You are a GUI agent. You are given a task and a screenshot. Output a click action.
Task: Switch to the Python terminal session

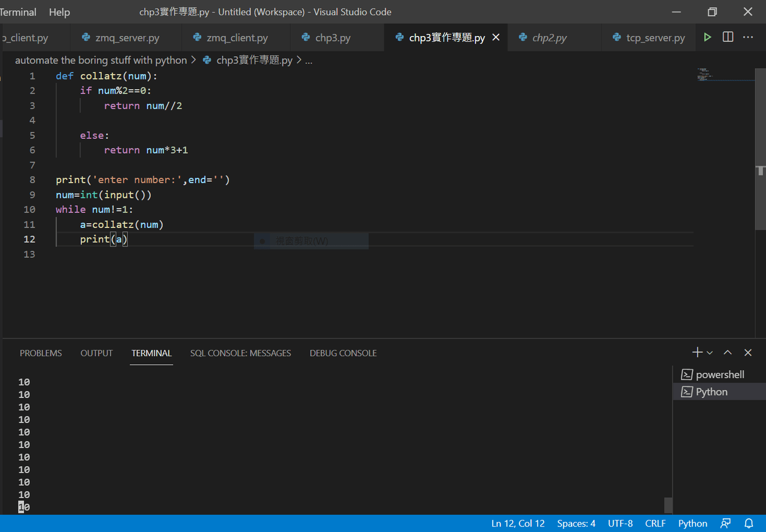(x=712, y=391)
